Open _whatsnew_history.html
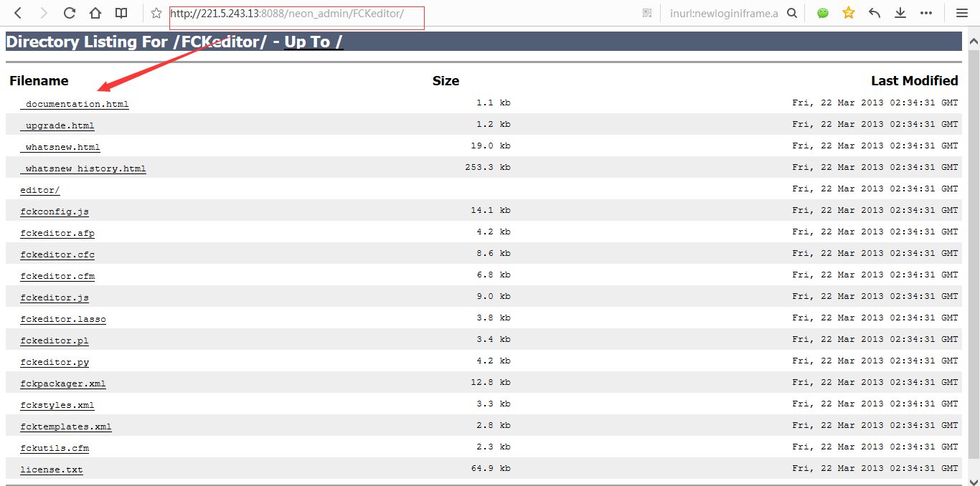Viewport: 980px width, 486px height. coord(83,168)
